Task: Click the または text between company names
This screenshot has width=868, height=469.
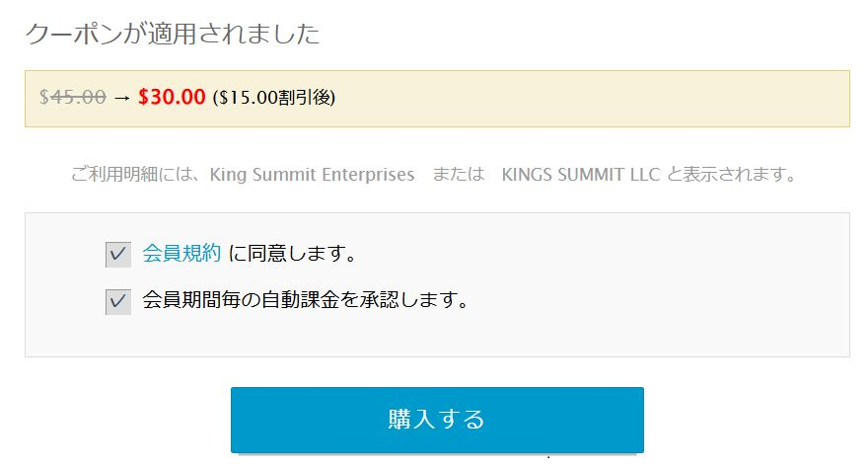Action: pos(459,175)
